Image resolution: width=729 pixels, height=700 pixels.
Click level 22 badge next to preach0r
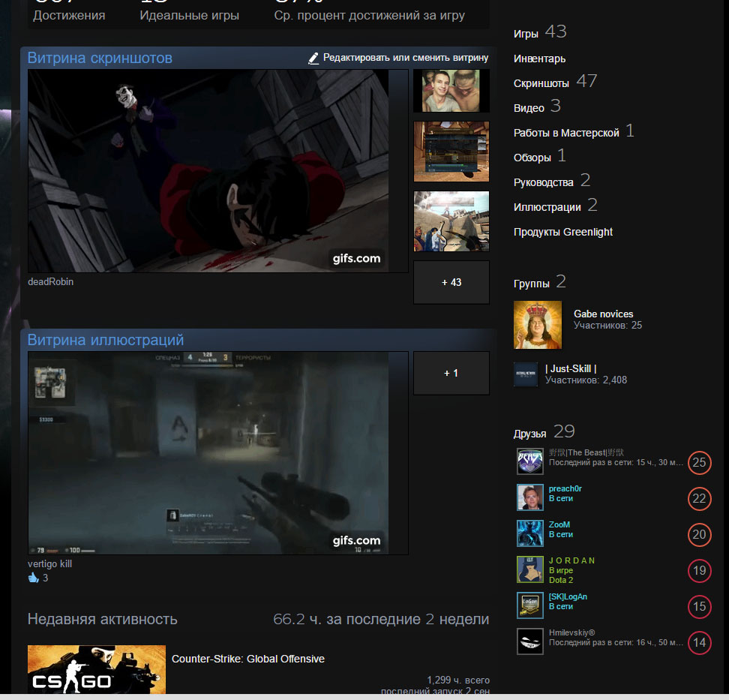pos(699,499)
